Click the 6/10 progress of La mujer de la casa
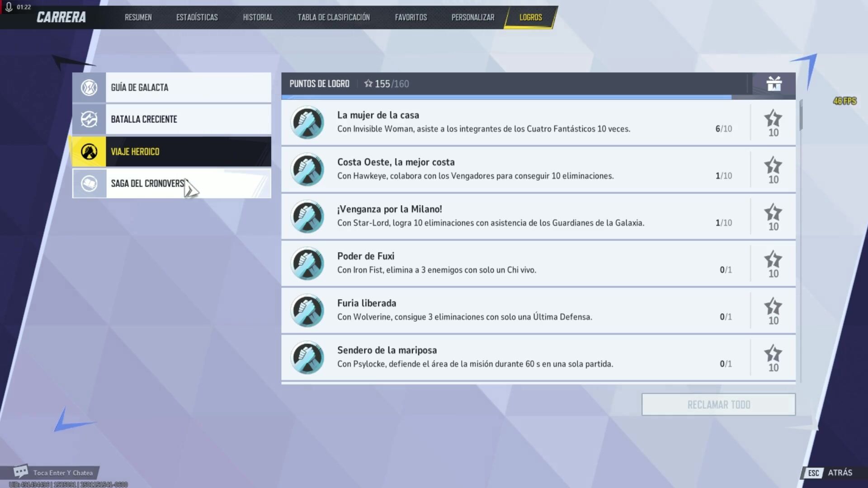The width and height of the screenshot is (868, 488). (723, 129)
